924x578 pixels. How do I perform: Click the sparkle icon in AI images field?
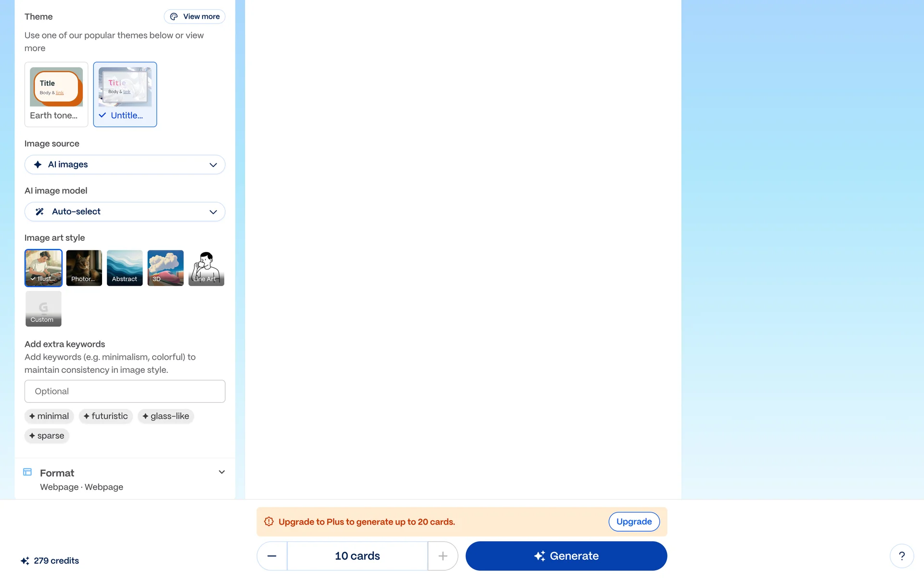tap(38, 165)
